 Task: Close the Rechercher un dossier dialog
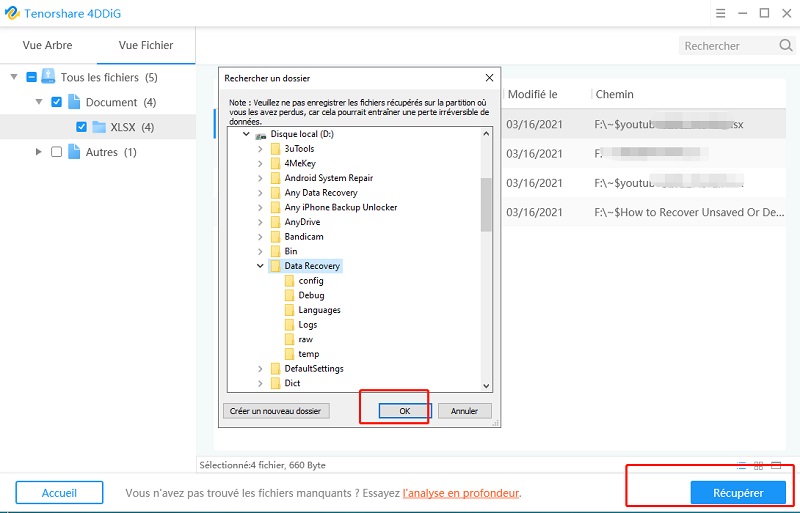coord(489,78)
